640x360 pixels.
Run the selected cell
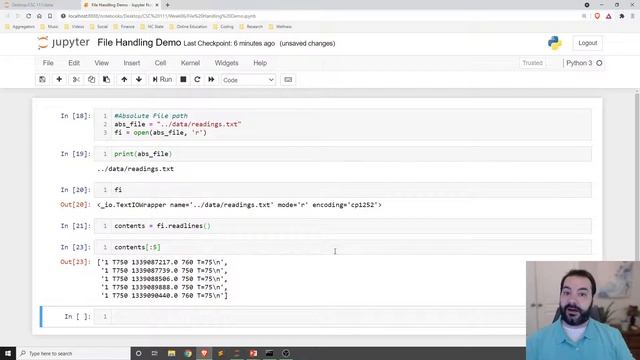pyautogui.click(x=162, y=80)
